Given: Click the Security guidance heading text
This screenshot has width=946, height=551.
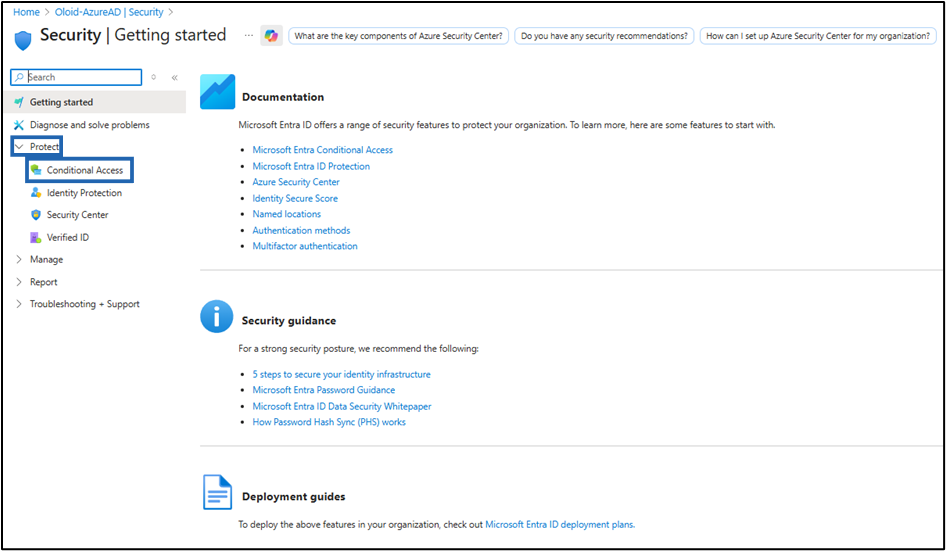Looking at the screenshot, I should click(289, 320).
